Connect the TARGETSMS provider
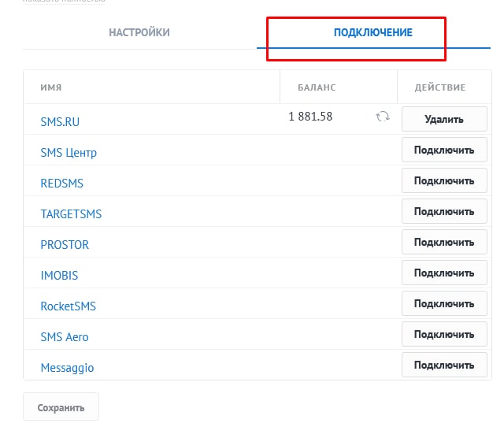Screen dimensions: 504x438 444,211
